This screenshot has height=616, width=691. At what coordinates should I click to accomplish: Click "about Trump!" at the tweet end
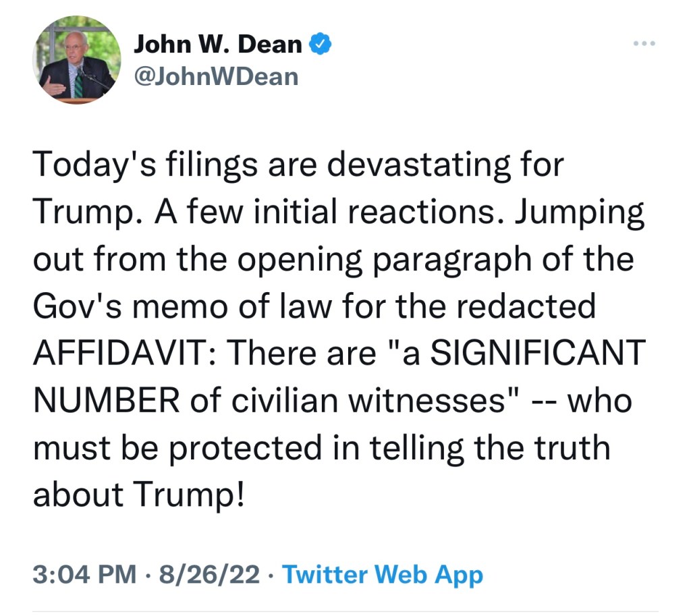click(137, 495)
